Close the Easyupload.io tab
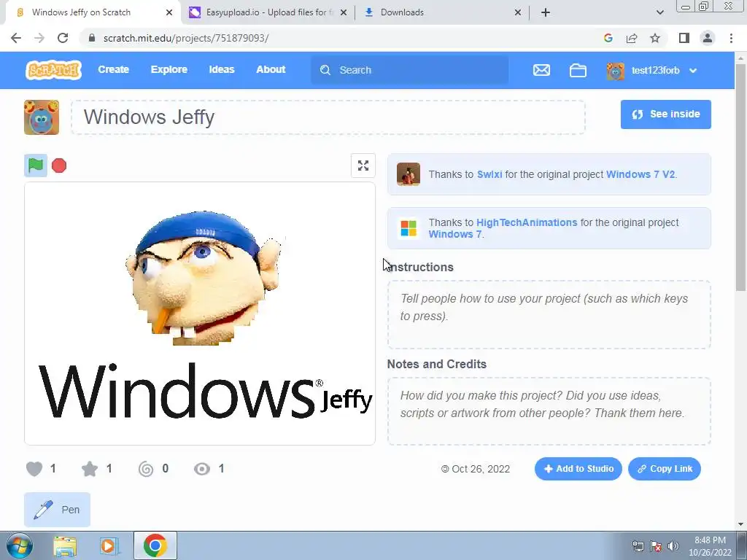The width and height of the screenshot is (747, 560). click(x=344, y=13)
